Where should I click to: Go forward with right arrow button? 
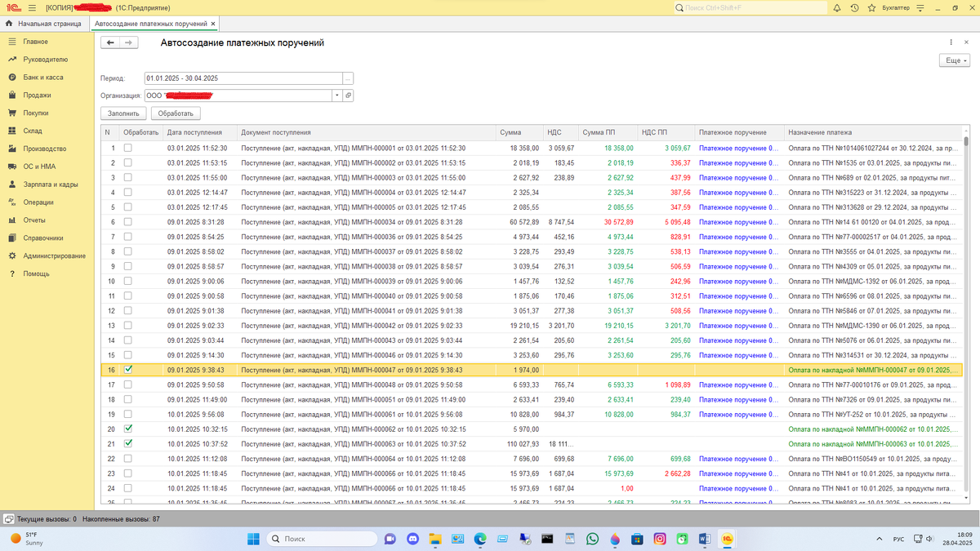coord(129,42)
